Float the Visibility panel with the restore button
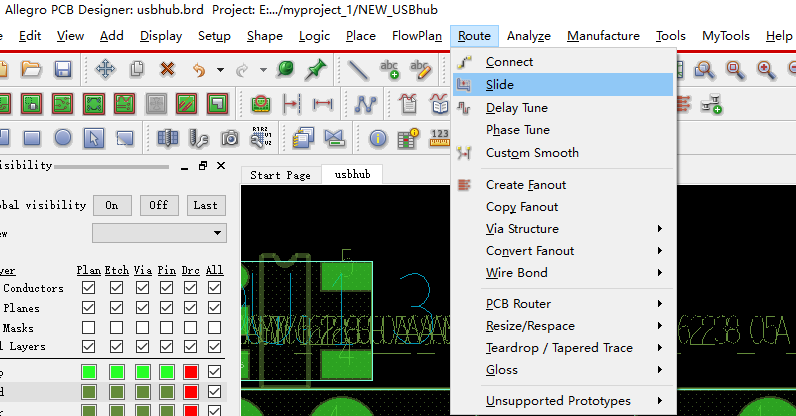This screenshot has width=796, height=416. (203, 166)
